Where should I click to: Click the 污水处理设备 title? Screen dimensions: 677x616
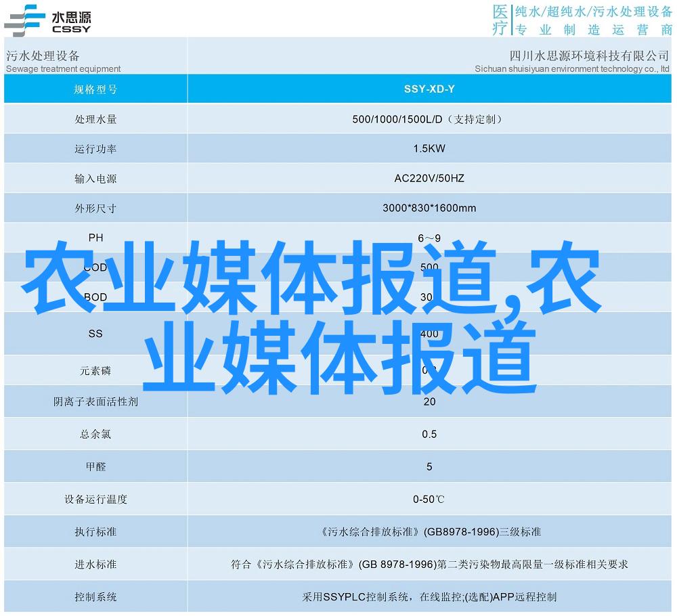[x=43, y=56]
